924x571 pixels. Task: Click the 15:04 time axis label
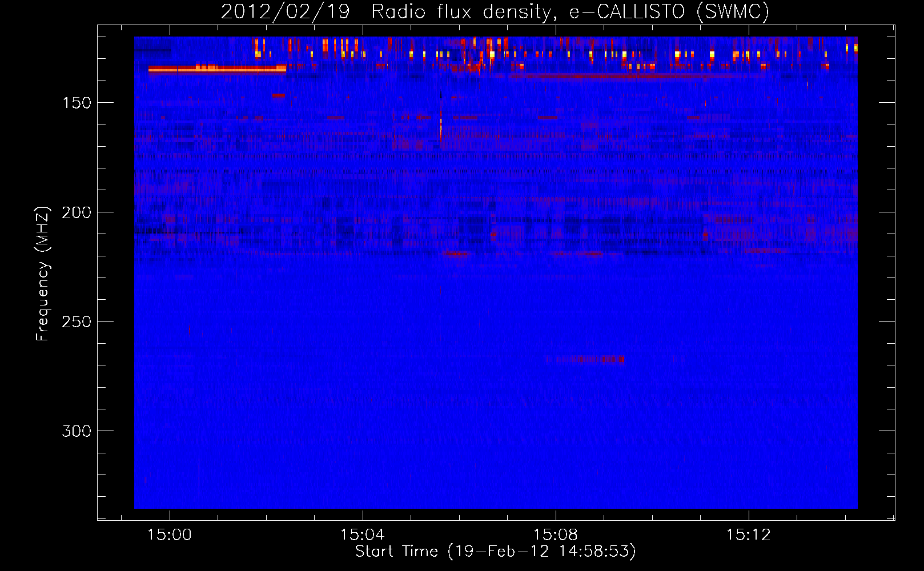pos(363,535)
